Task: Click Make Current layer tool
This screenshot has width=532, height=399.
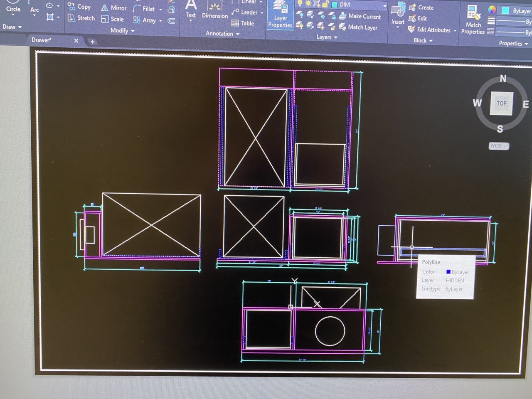Action: click(360, 16)
